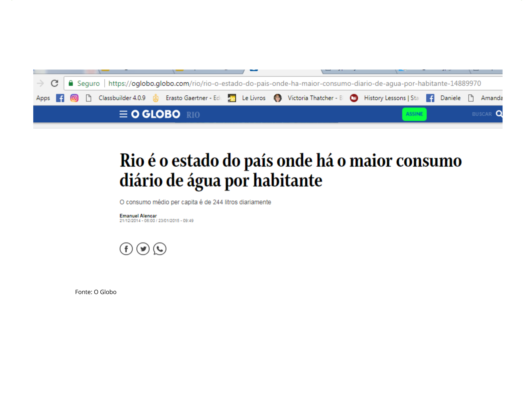532x399 pixels.
Task: Click the search magnifier icon
Action: [x=499, y=114]
